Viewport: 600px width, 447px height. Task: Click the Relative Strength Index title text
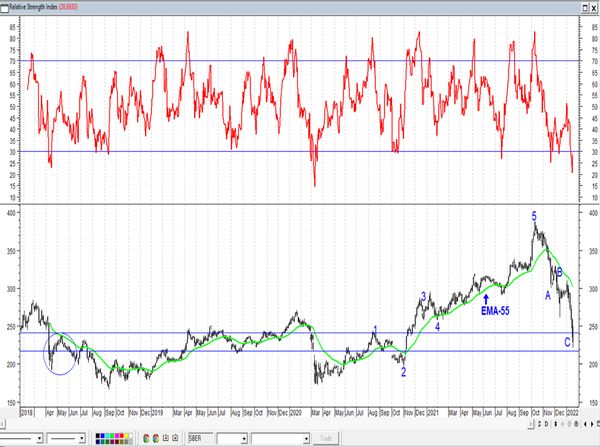[x=40, y=5]
